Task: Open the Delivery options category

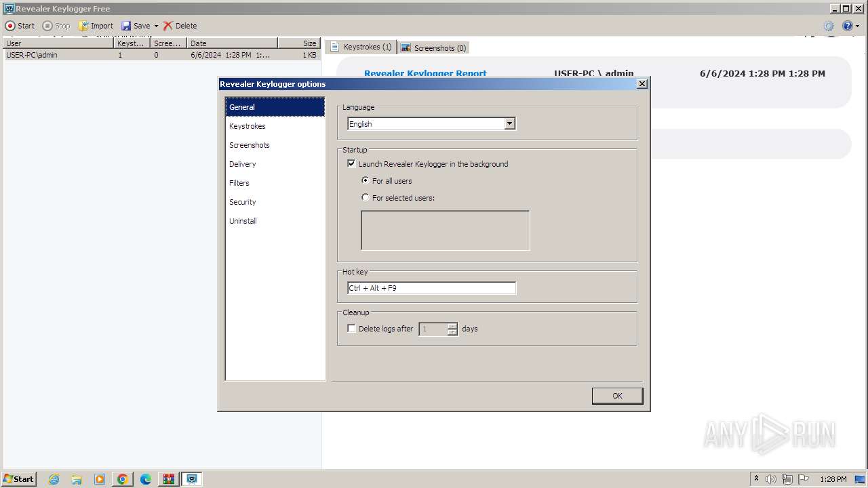Action: 275,164
